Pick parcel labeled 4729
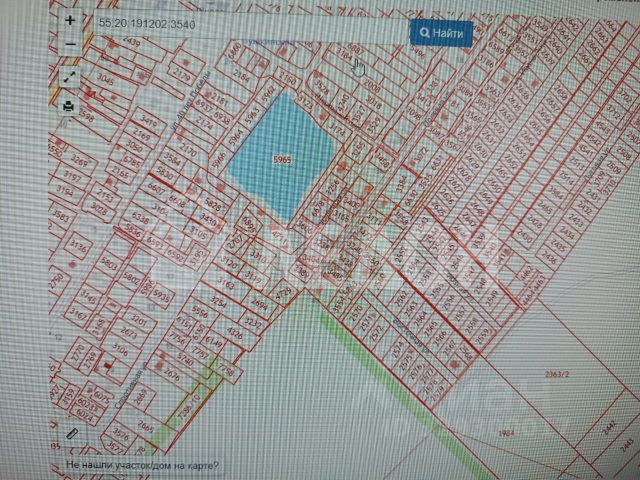The width and height of the screenshot is (640, 480). [x=284, y=293]
